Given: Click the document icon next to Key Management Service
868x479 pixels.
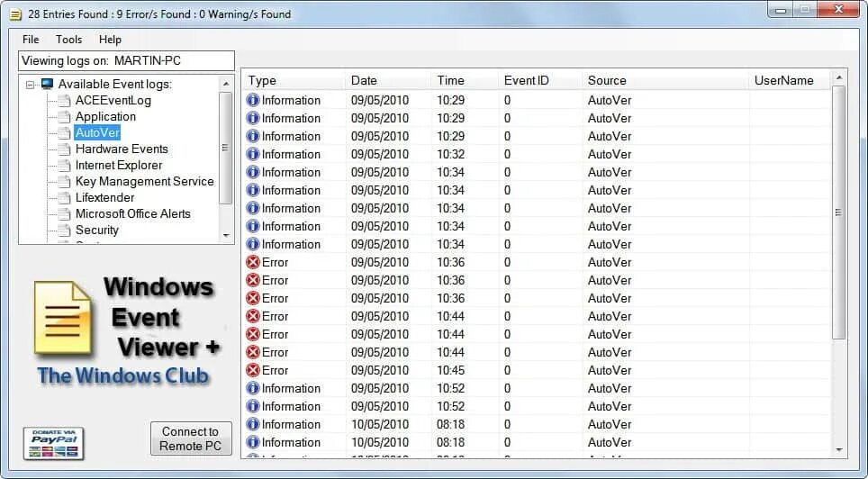Looking at the screenshot, I should pos(65,182).
